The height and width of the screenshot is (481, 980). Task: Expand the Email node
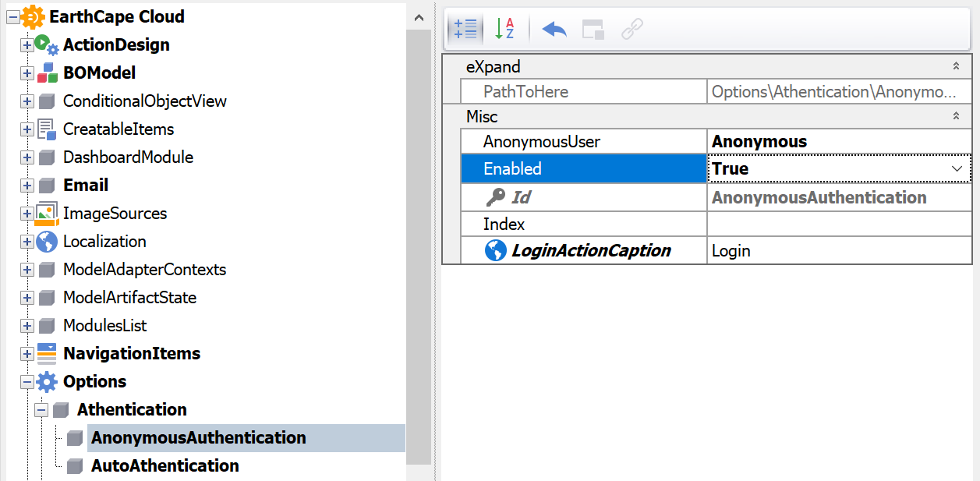point(27,186)
